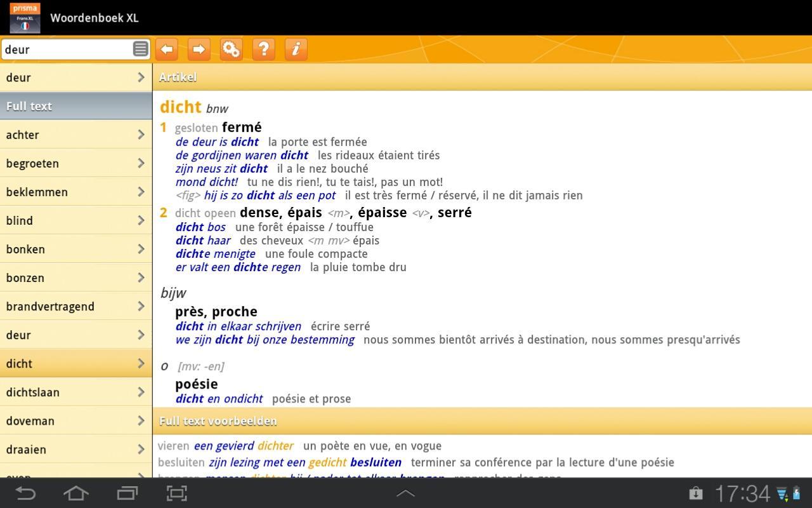The width and height of the screenshot is (812, 508).
Task: Click chevron next to 'beklemmen'
Action: tap(141, 192)
